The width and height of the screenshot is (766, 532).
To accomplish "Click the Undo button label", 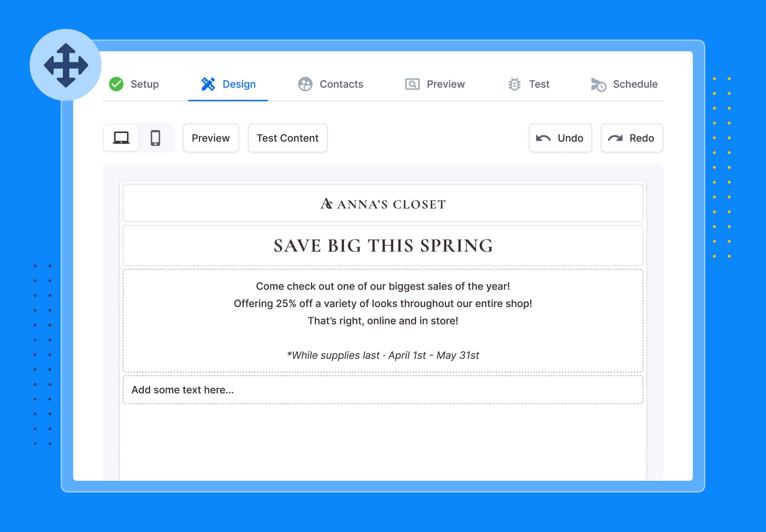I will tap(570, 138).
